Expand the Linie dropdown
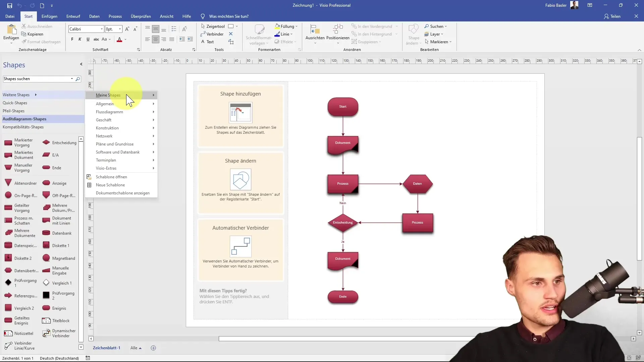Screen dimensions: 644x362 [x=291, y=34]
